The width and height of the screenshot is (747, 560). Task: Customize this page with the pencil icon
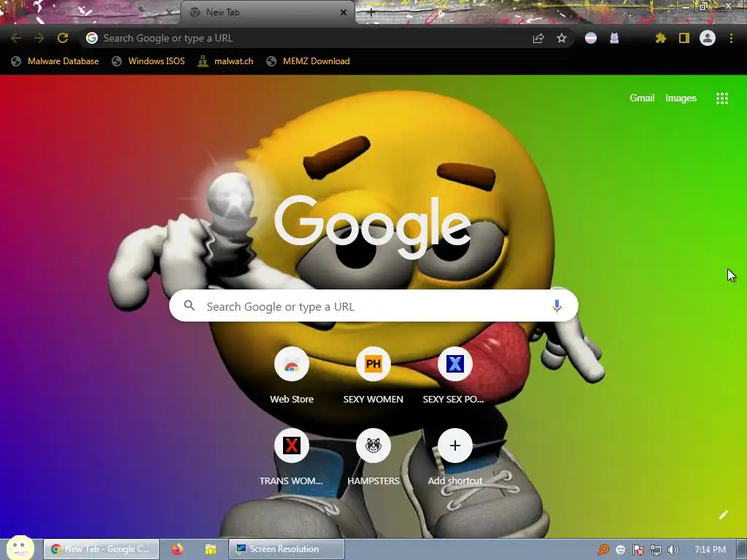pyautogui.click(x=723, y=515)
